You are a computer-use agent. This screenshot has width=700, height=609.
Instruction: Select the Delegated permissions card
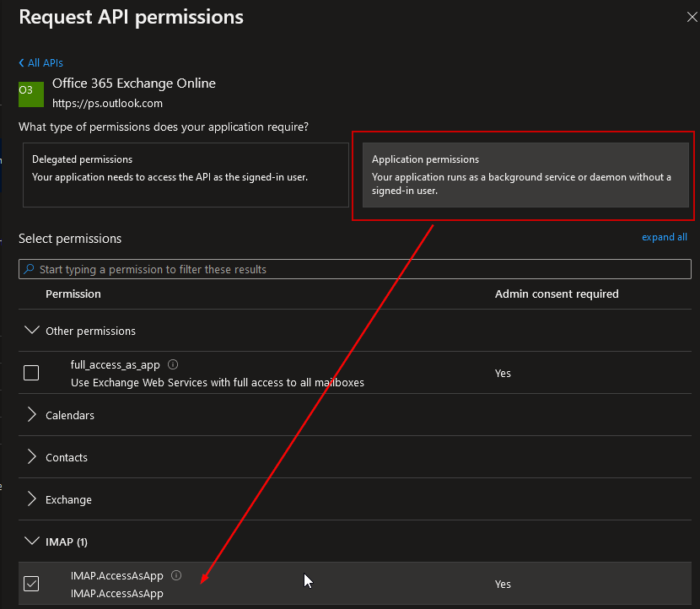[x=186, y=175]
